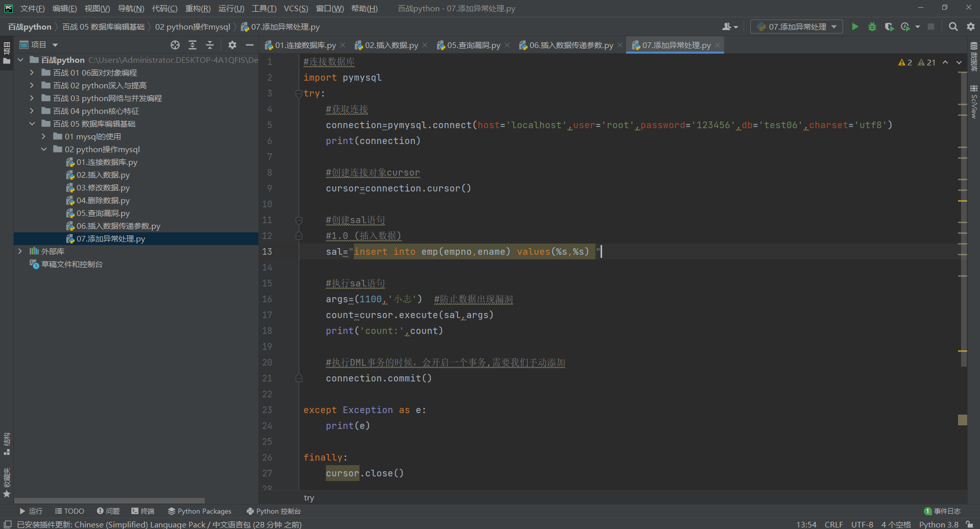Open Python Packages tool window
The height and width of the screenshot is (529, 980).
click(x=200, y=511)
